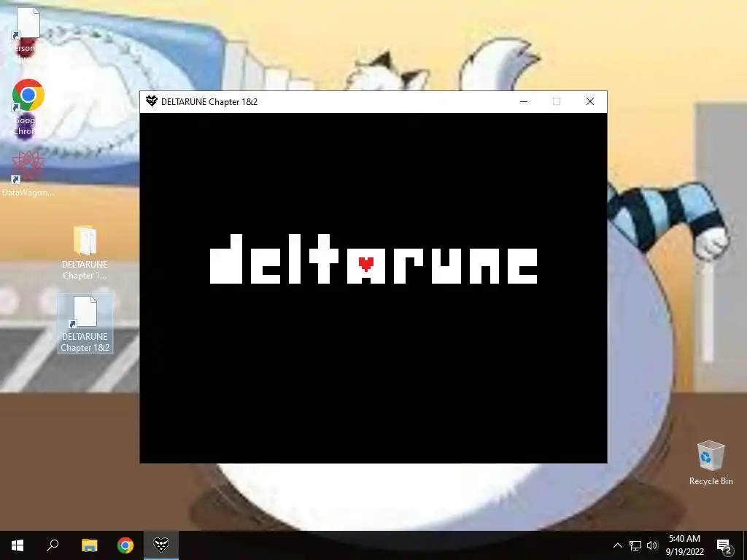Select the DELTARUNE Chapter 1... folder icon
Viewport: 747px width, 560px height.
(85, 253)
